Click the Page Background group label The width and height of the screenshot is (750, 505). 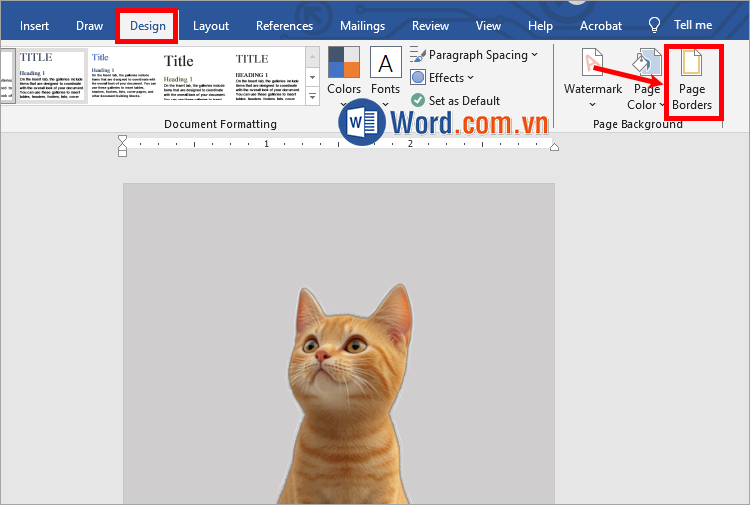pos(638,124)
